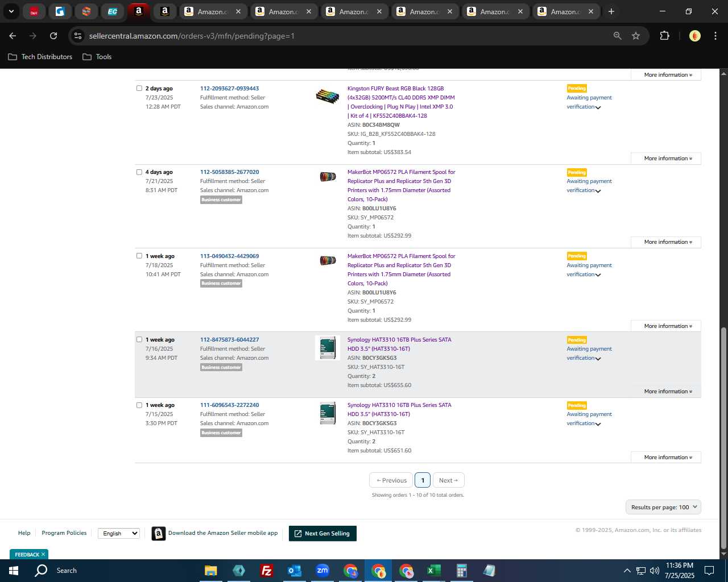Image resolution: width=728 pixels, height=582 pixels.
Task: Open the Chrome three-dot menu
Action: pos(714,36)
